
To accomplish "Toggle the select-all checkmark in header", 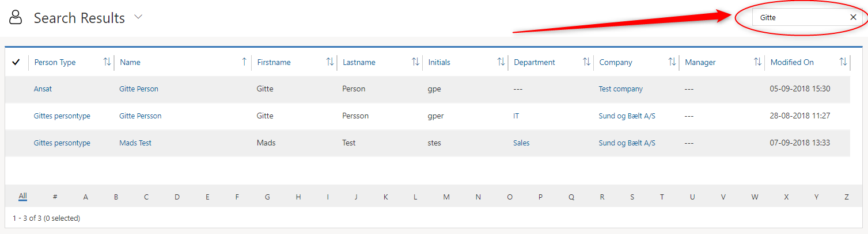I will coord(16,62).
